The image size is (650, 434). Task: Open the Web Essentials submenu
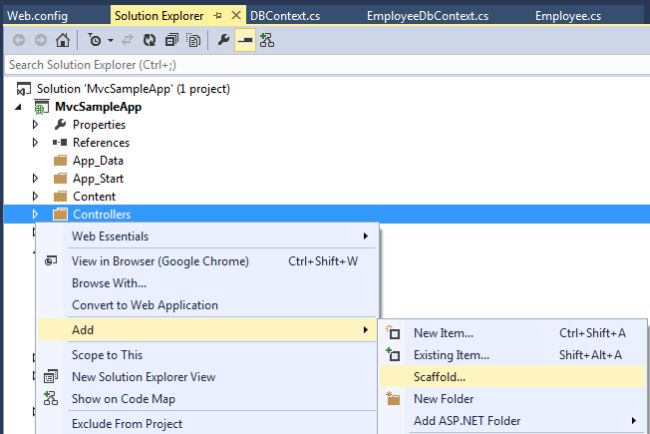click(207, 236)
